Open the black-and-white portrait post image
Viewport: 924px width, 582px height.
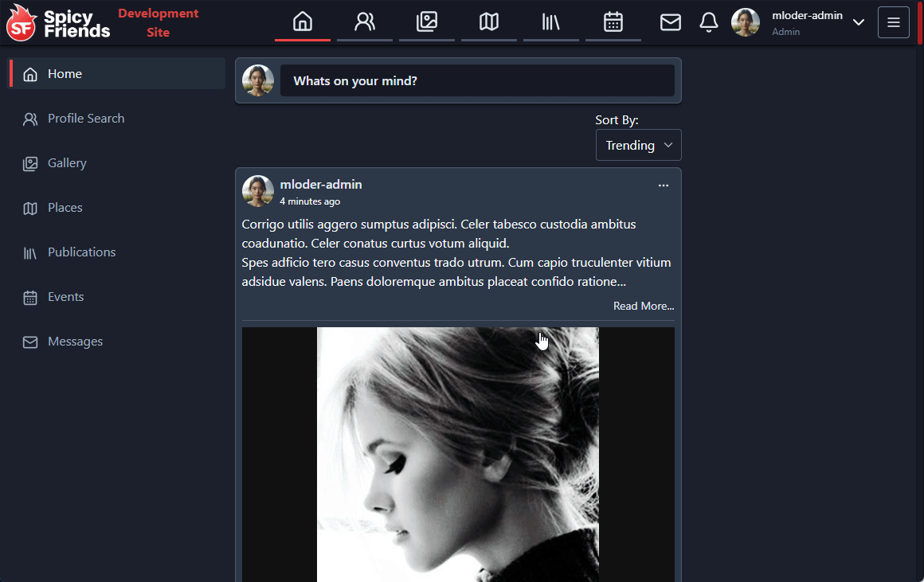458,454
